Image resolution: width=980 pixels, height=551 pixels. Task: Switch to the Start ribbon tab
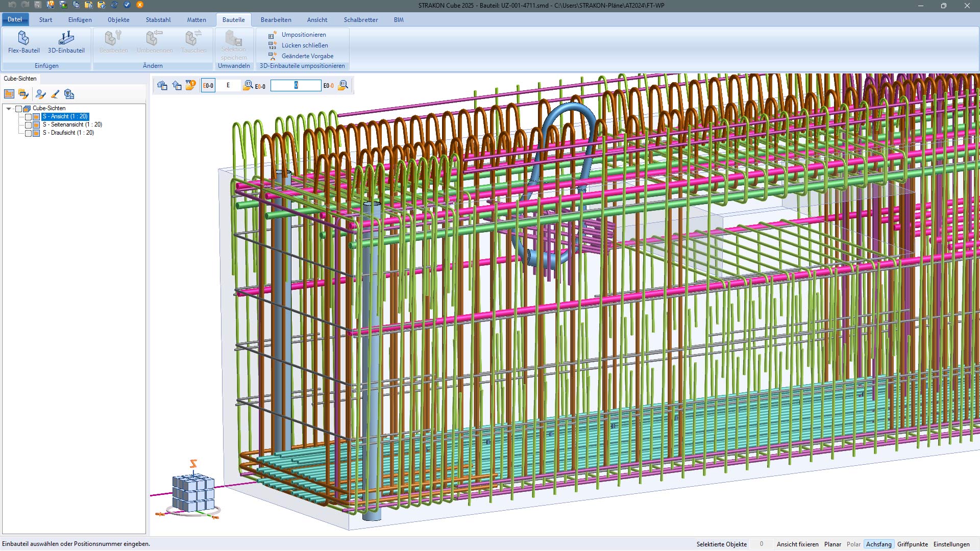tap(45, 20)
